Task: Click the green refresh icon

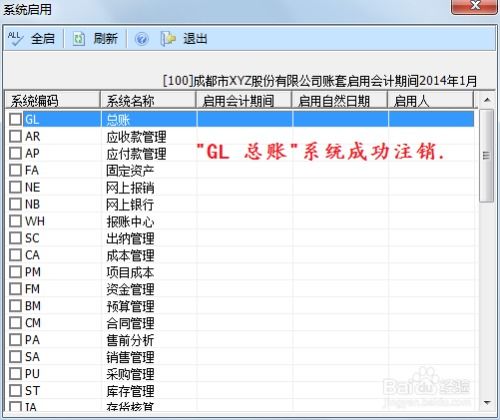Action: [79, 39]
